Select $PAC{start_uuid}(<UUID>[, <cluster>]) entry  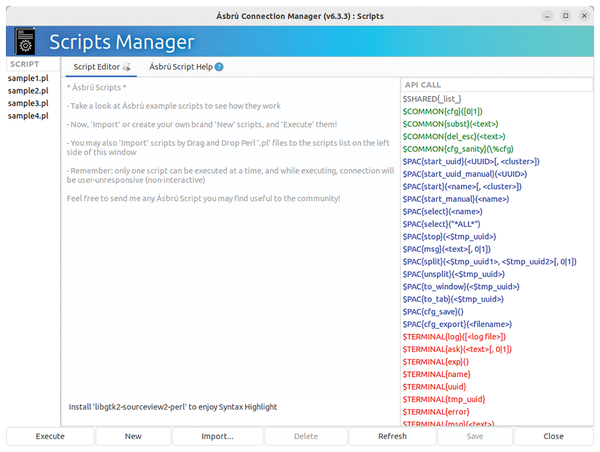[x=471, y=162]
